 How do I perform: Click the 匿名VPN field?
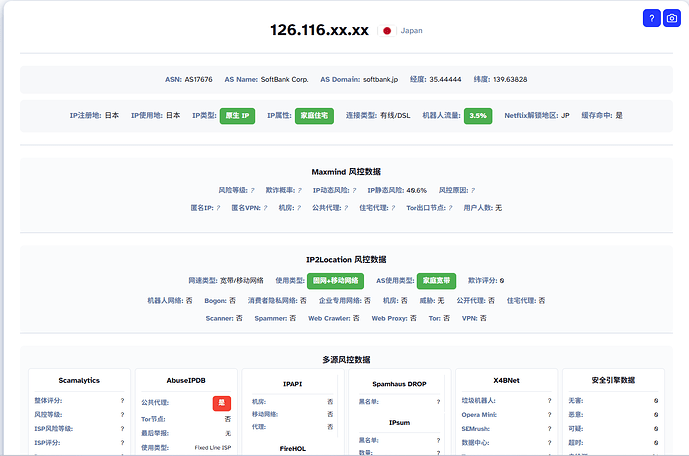point(249,208)
